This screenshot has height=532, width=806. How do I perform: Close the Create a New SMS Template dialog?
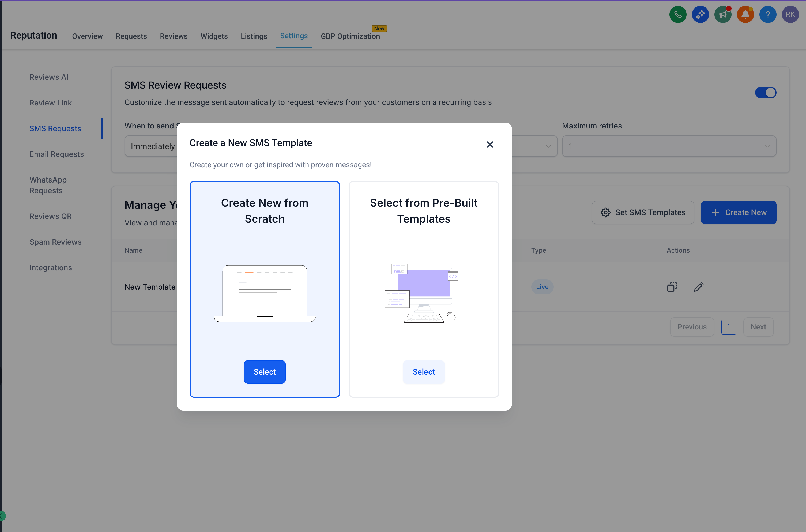click(489, 145)
